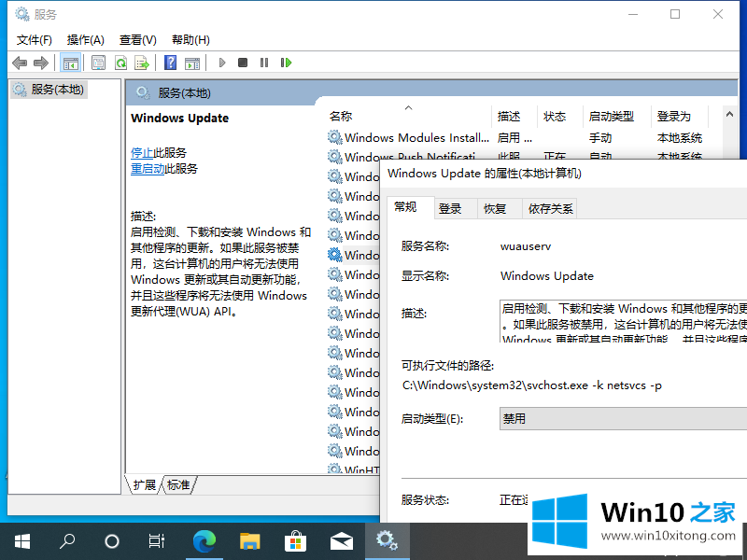Open the 启动类型 dropdown showing 禁用
Screen dimensions: 747x560
pyautogui.click(x=623, y=418)
